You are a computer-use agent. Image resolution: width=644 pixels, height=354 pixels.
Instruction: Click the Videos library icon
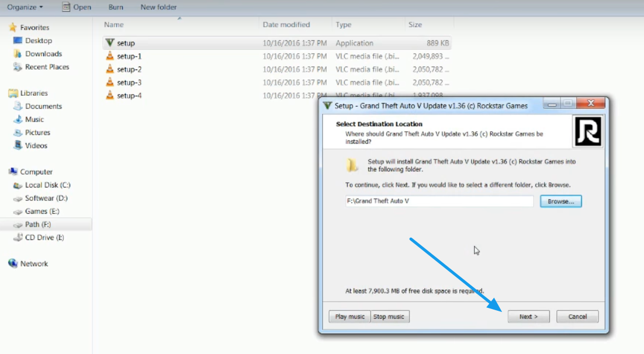click(x=18, y=145)
